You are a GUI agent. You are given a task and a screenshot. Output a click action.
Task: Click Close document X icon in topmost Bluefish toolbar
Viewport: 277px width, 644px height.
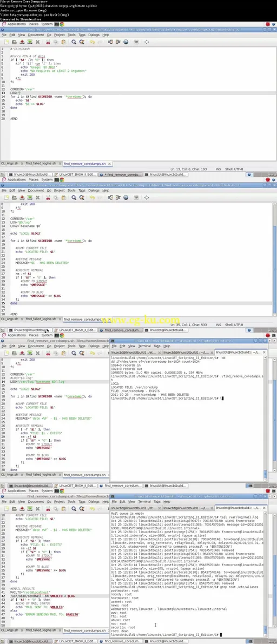38,42
